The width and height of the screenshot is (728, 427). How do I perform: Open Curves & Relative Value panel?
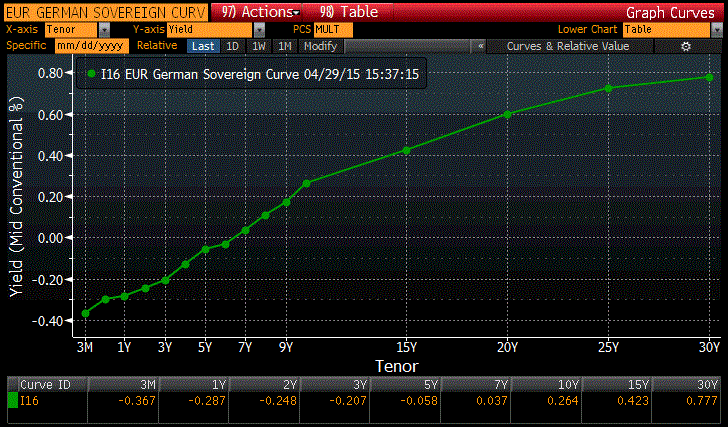(568, 46)
